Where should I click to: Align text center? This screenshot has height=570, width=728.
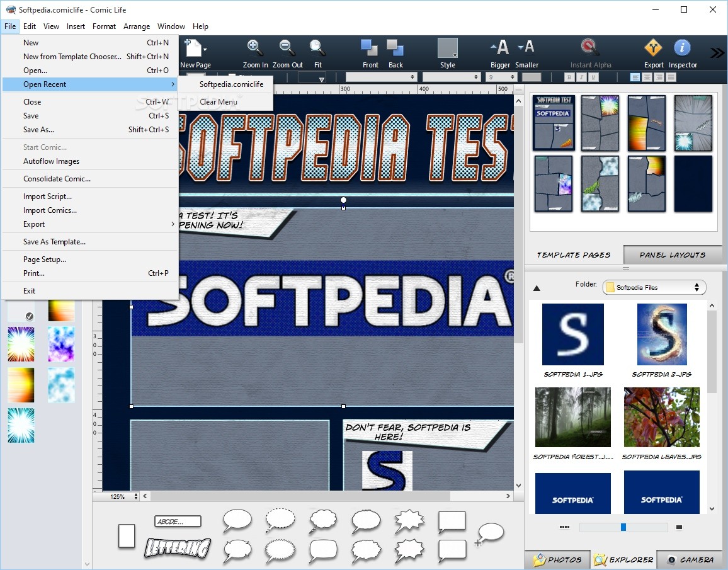[x=647, y=77]
